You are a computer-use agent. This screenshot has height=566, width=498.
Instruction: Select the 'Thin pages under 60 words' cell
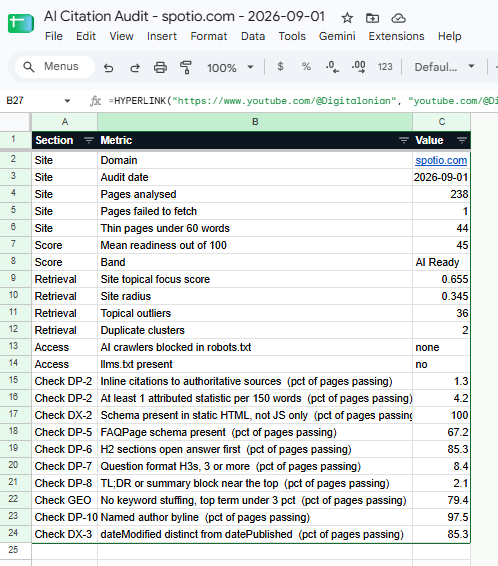(x=255, y=228)
